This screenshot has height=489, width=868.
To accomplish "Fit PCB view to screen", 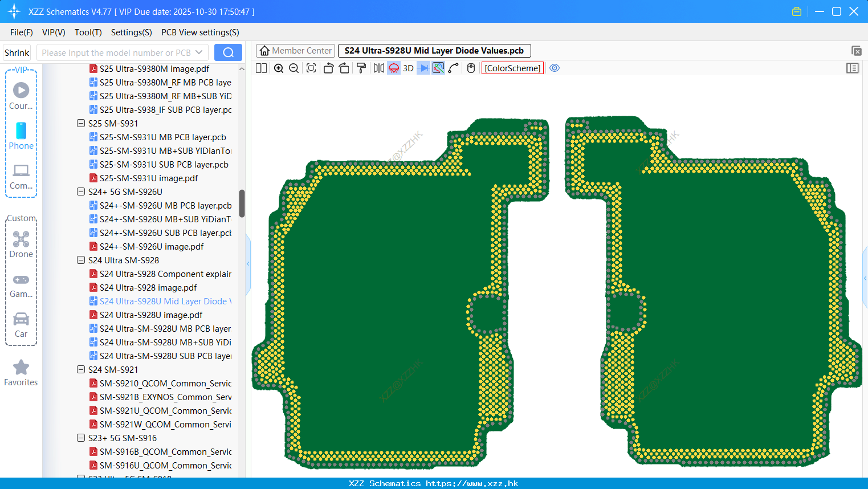I will point(311,68).
